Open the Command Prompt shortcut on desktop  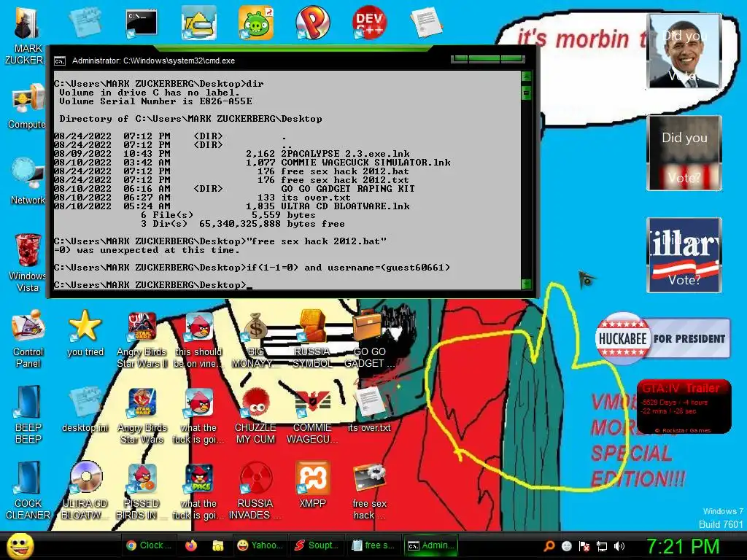(x=142, y=23)
